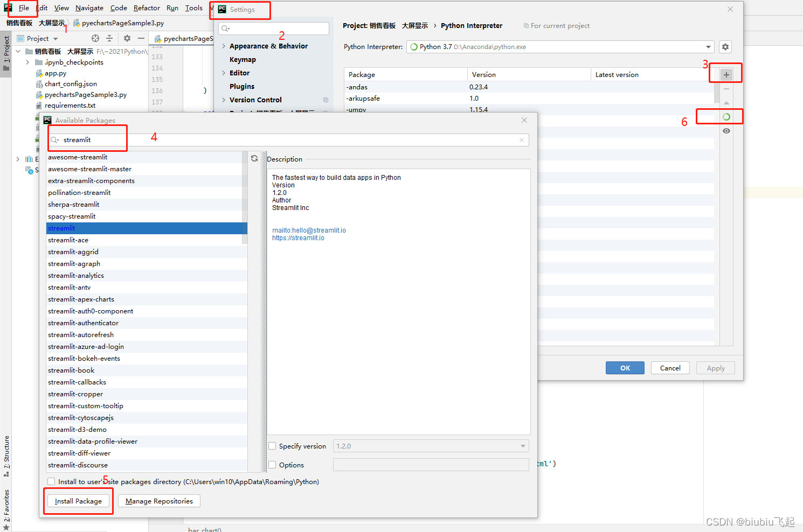Expand Appearance & Behavior settings
Screen dimensions: 803x532
224,46
